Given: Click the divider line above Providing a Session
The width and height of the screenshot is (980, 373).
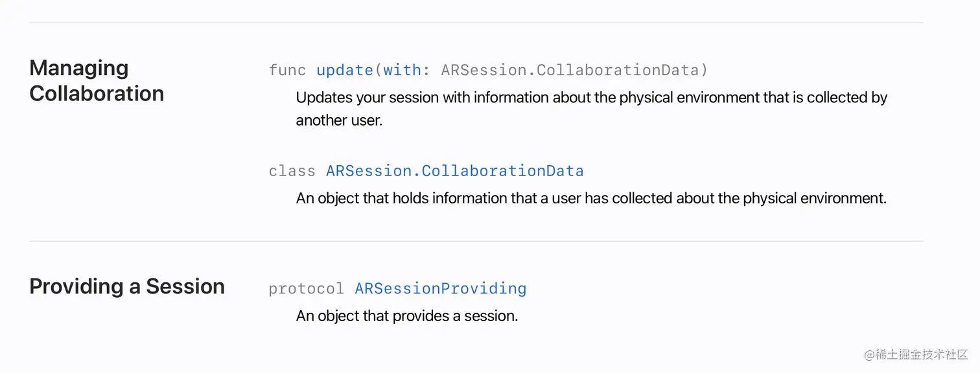Looking at the screenshot, I should click(476, 241).
